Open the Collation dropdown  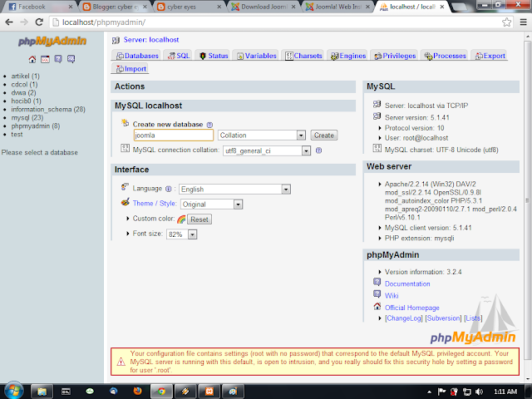pos(262,135)
